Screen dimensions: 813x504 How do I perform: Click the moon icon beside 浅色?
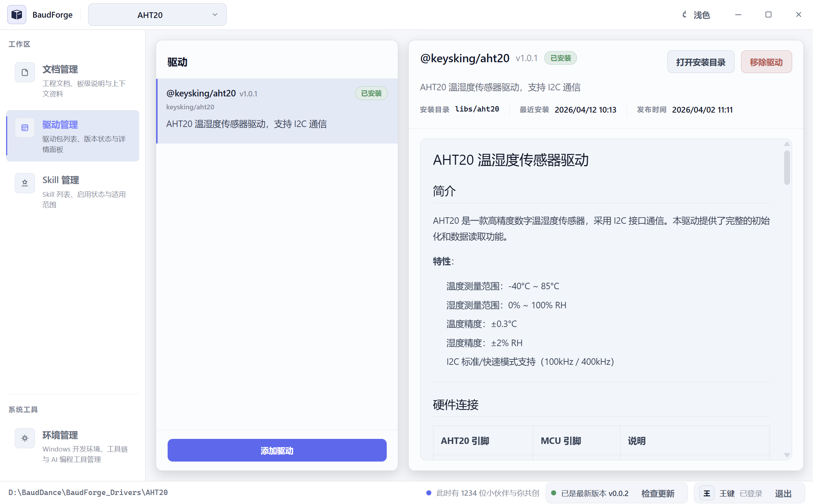pos(685,15)
